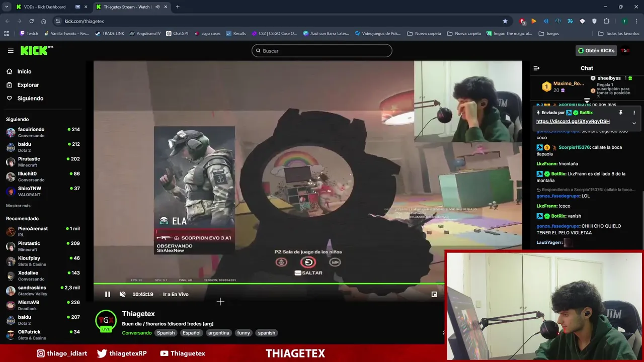Screen dimensions: 644x362
Task: Reload the page
Action: click(x=31, y=21)
